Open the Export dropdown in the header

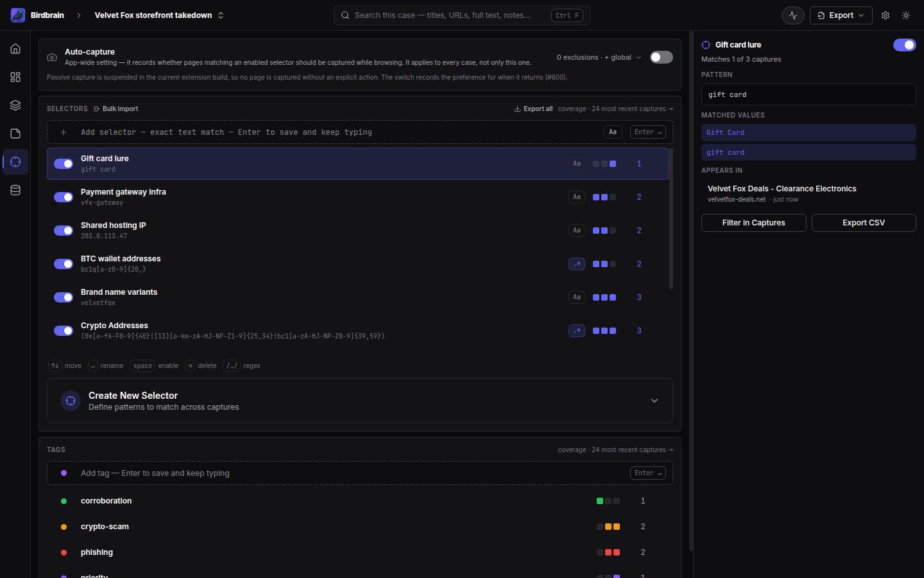(x=841, y=15)
